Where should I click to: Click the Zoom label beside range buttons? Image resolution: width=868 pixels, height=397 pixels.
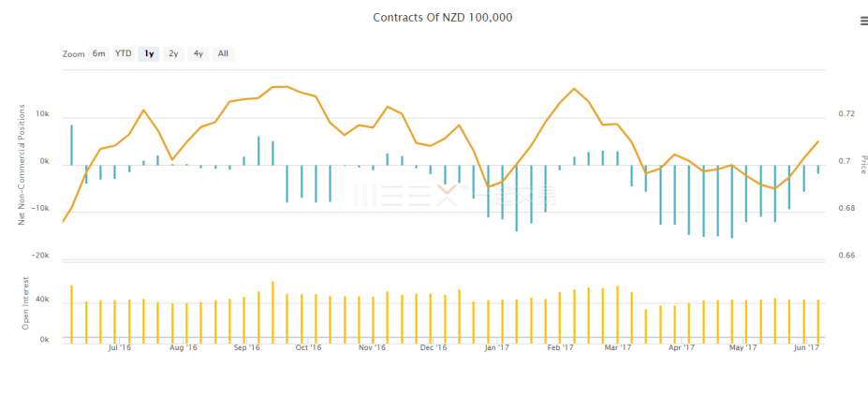tap(74, 53)
